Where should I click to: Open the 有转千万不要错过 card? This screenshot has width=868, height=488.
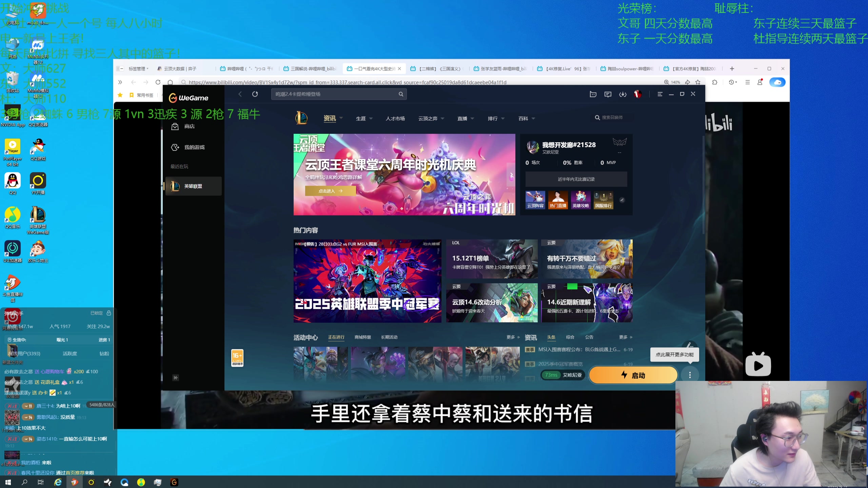[x=587, y=259]
